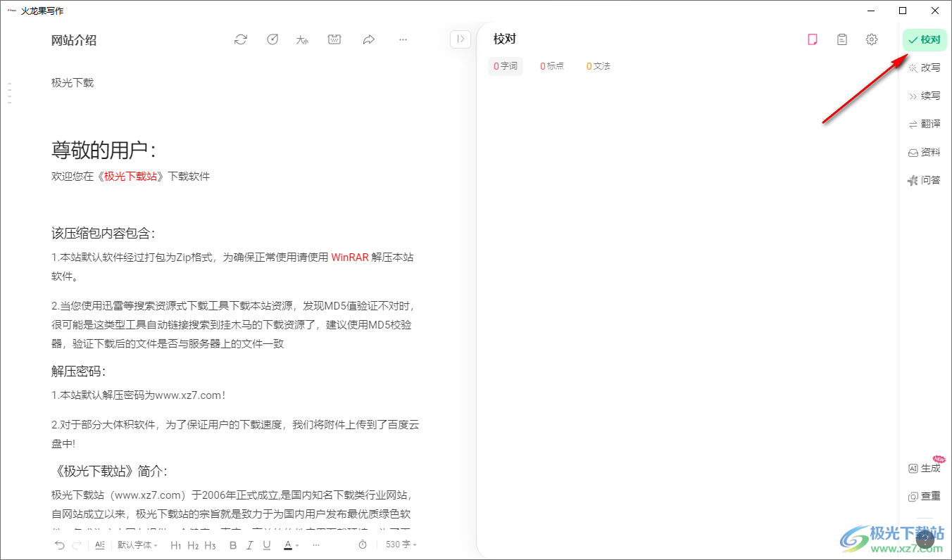Apply the H2 heading style
The image size is (952, 560).
(x=193, y=545)
